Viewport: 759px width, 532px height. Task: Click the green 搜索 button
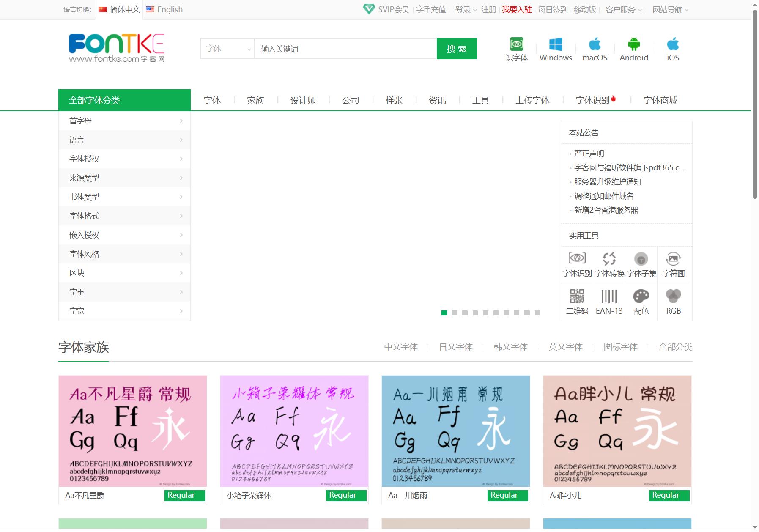(457, 49)
